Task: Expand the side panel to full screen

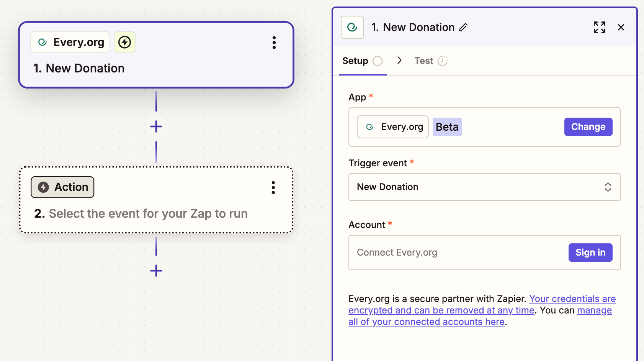Action: [600, 27]
